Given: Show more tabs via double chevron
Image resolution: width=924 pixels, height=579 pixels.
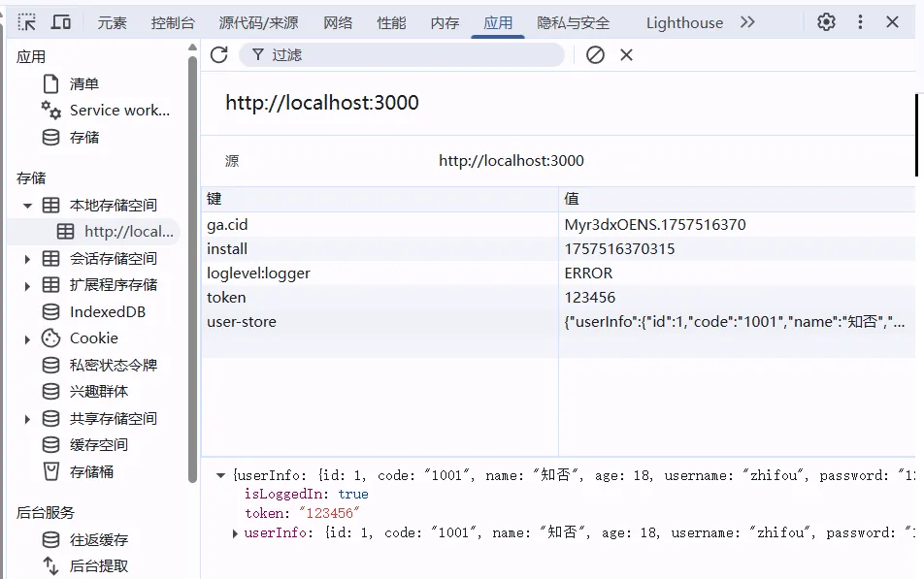Looking at the screenshot, I should 747,22.
